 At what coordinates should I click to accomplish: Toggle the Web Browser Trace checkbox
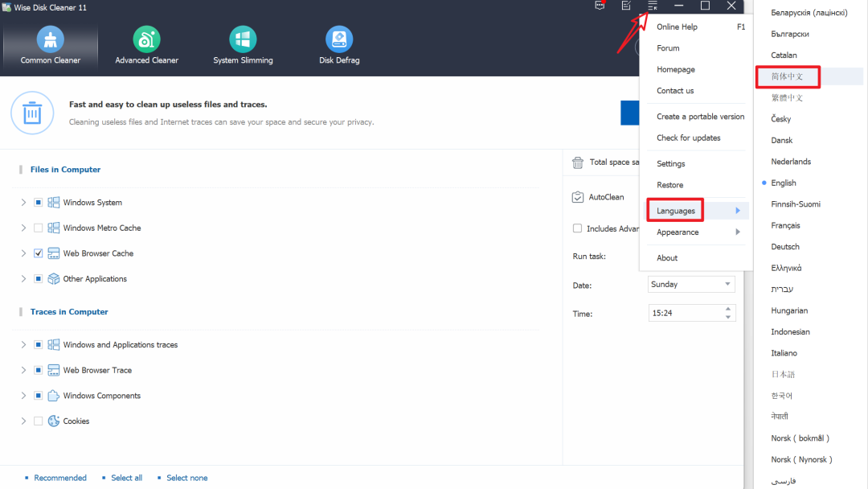(39, 370)
